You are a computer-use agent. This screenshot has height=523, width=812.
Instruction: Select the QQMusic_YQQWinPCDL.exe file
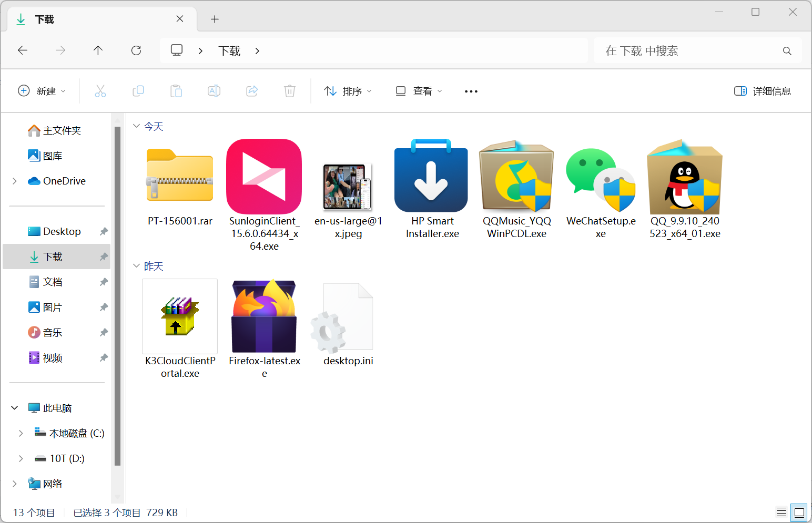pyautogui.click(x=516, y=189)
